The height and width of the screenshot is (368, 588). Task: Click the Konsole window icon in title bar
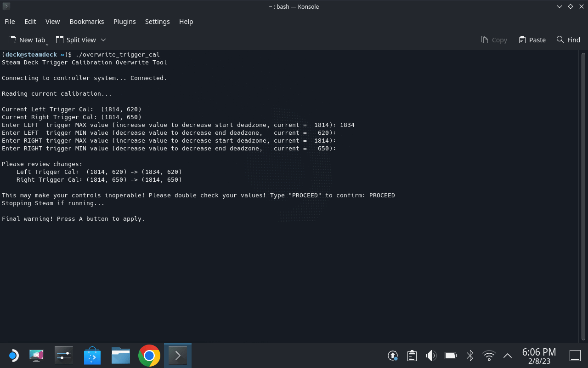6,6
